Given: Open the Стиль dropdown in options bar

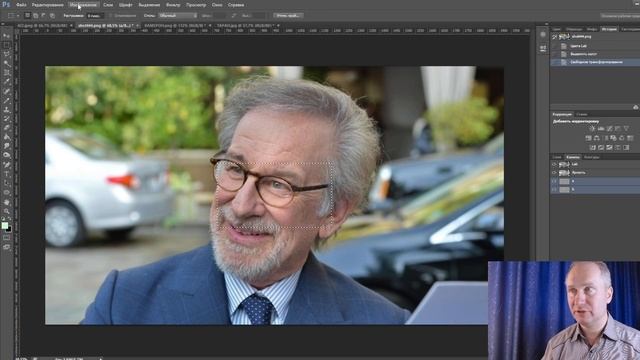Looking at the screenshot, I should pyautogui.click(x=178, y=16).
